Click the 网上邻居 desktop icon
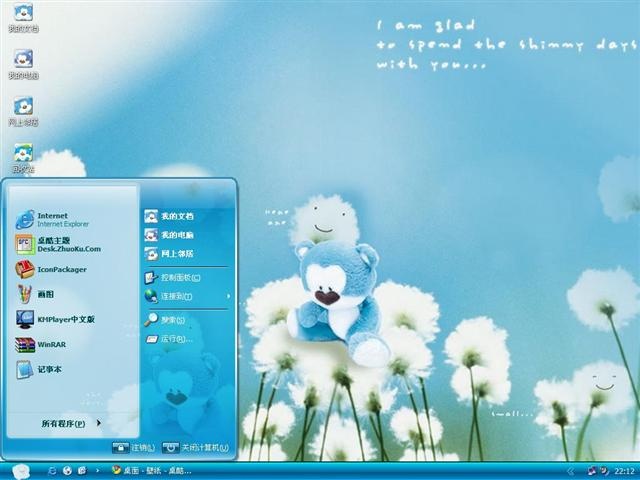 point(23,110)
